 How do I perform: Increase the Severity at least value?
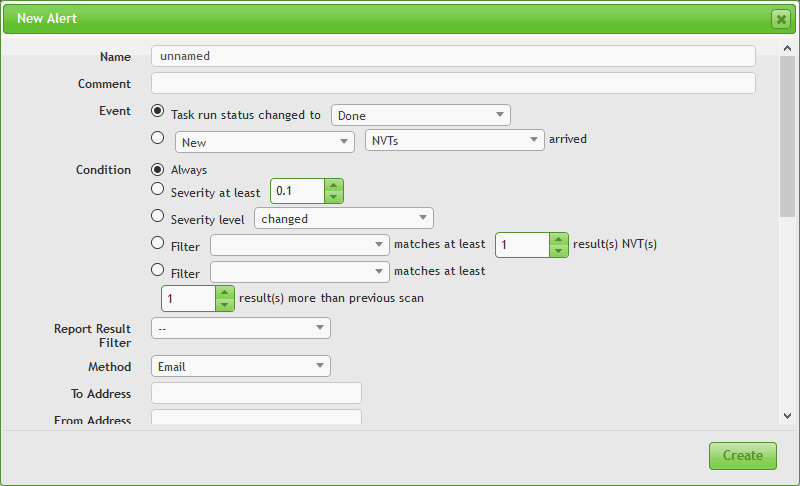(x=334, y=185)
